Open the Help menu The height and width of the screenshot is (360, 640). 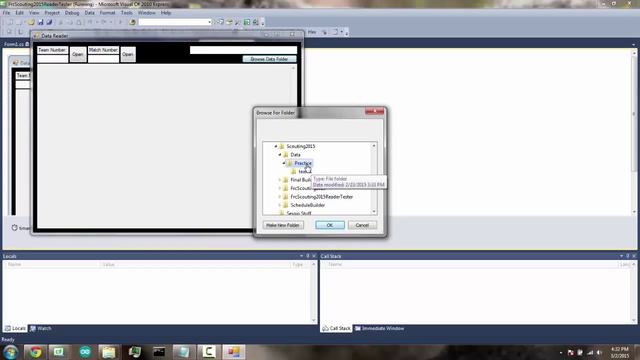pos(166,13)
